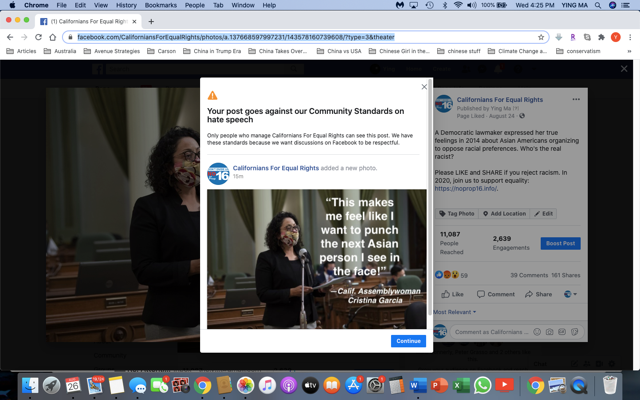Image resolution: width=640 pixels, height=400 pixels.
Task: Click the Comment icon button
Action: 495,294
